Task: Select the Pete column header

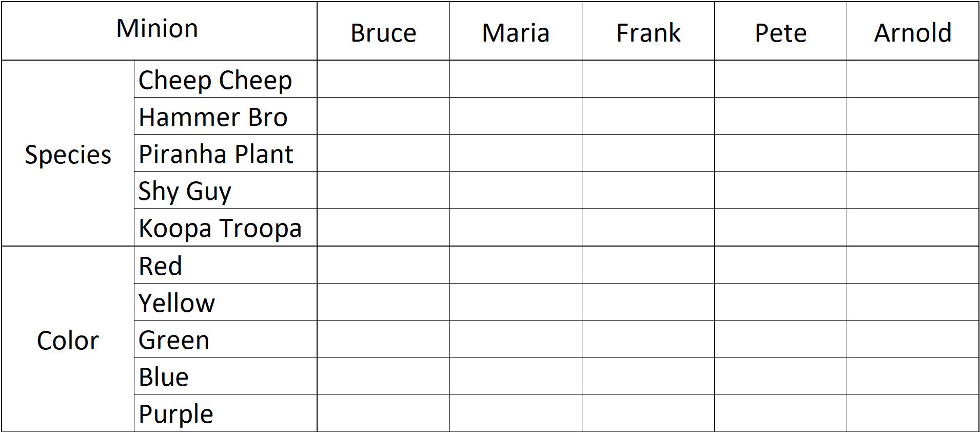Action: [x=780, y=33]
